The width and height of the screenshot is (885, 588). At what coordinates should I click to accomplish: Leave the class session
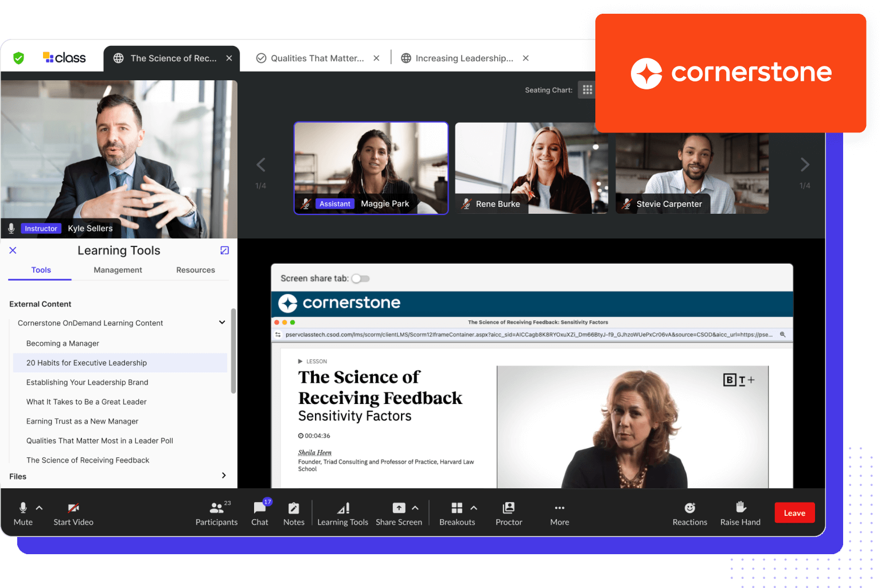tap(794, 513)
